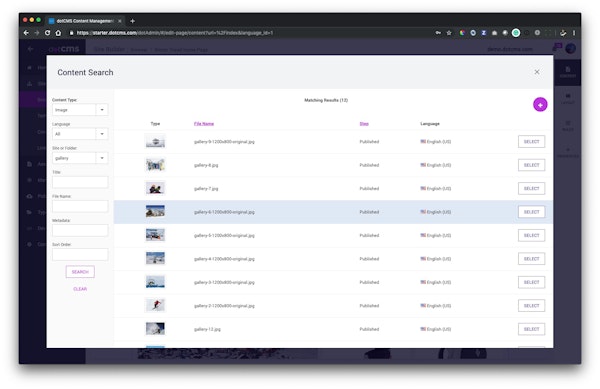Click file name gallery-9-1200x800-original.jpg
The width and height of the screenshot is (600, 389).
(x=224, y=142)
